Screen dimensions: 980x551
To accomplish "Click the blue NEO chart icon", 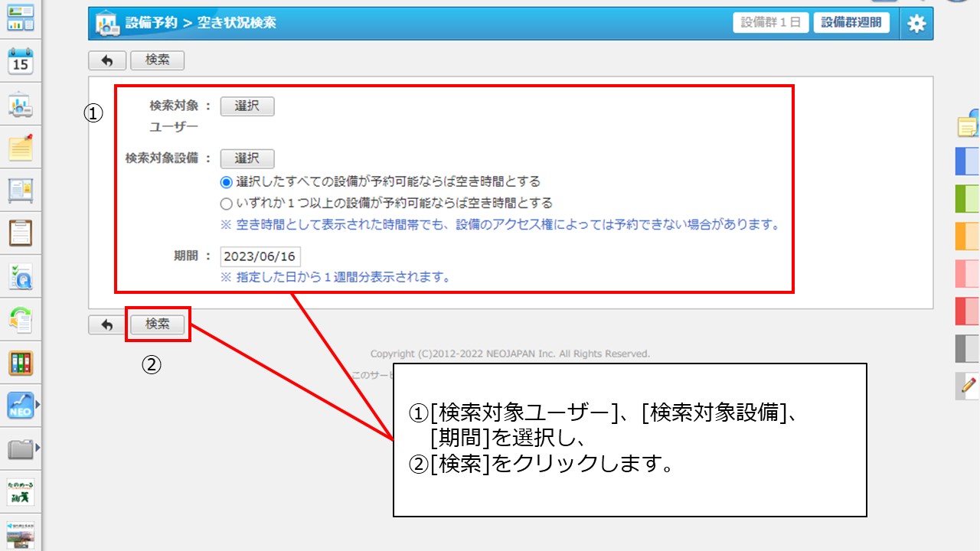I will click(x=20, y=406).
